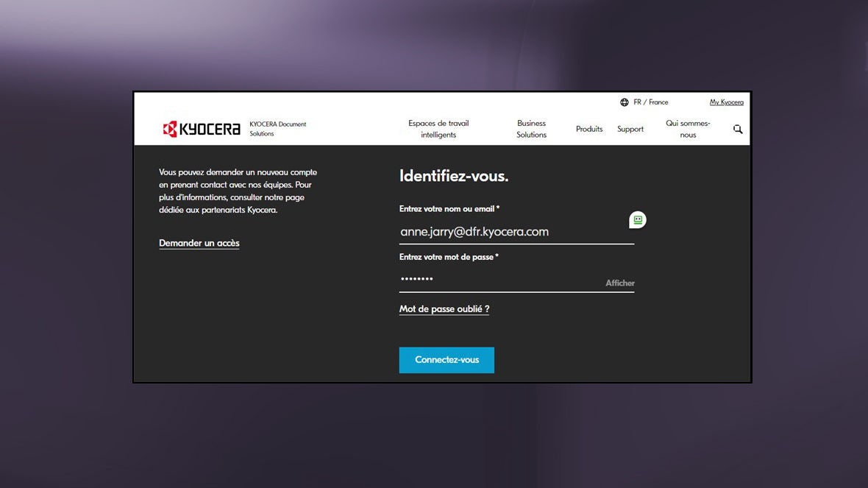This screenshot has height=488, width=868.
Task: Click the Identifiez-vous heading
Action: point(454,176)
